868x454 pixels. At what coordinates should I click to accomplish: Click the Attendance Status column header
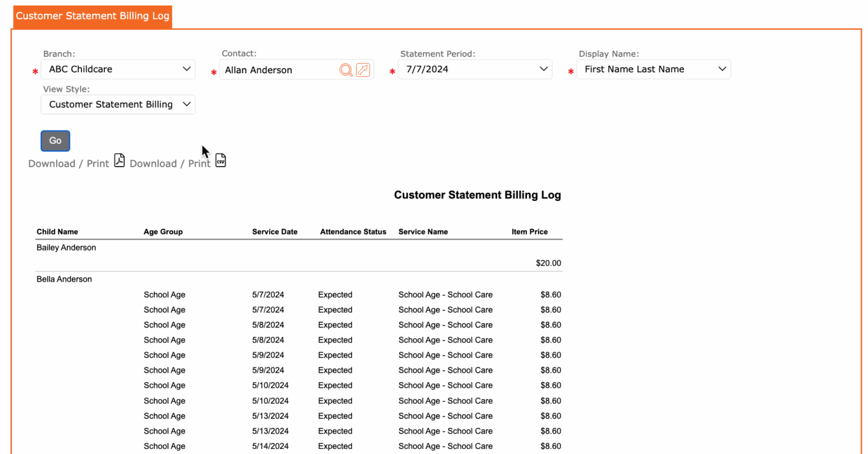[353, 232]
